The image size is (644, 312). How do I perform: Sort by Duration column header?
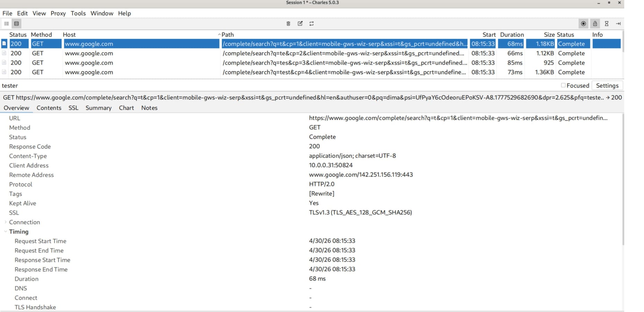[x=512, y=35]
